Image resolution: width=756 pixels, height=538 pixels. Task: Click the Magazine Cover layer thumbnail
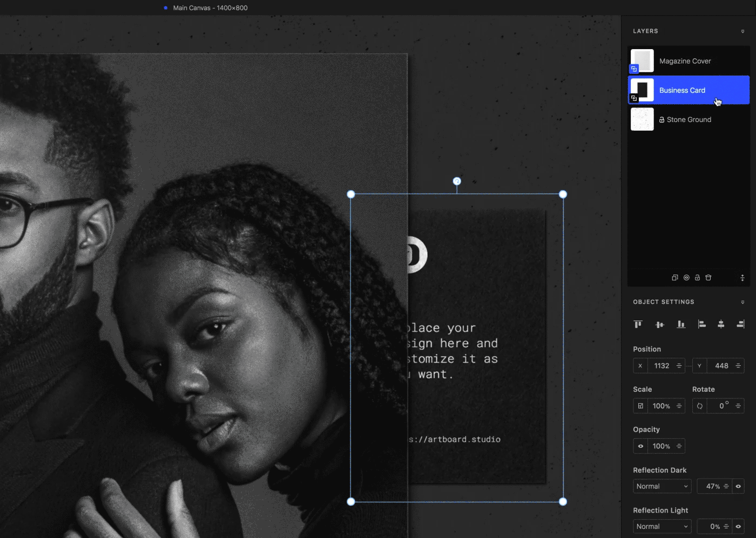pyautogui.click(x=642, y=61)
